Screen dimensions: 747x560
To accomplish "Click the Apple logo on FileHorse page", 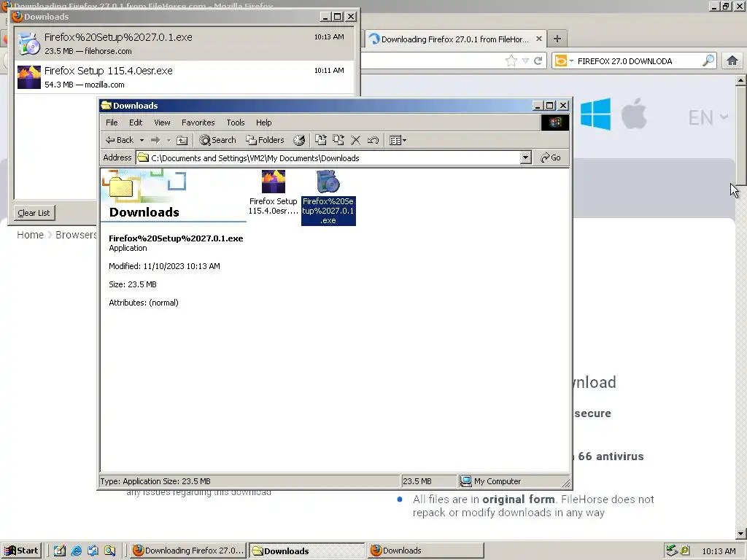I will (x=634, y=114).
